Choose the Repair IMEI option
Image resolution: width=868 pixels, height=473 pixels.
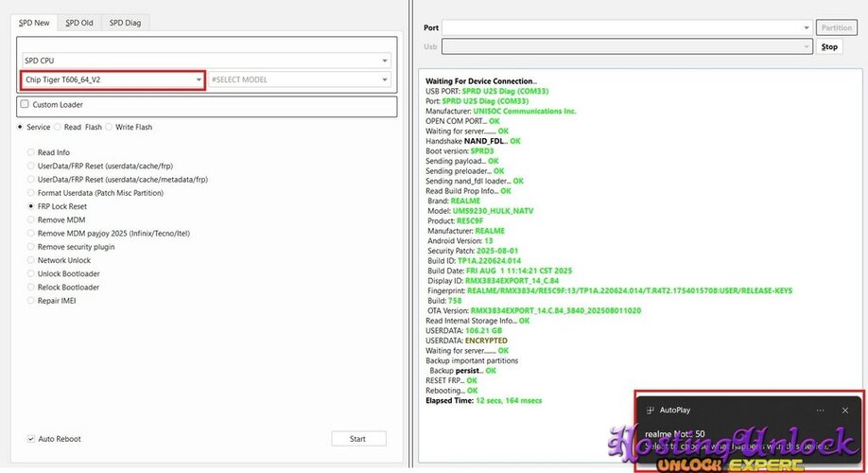coord(31,301)
